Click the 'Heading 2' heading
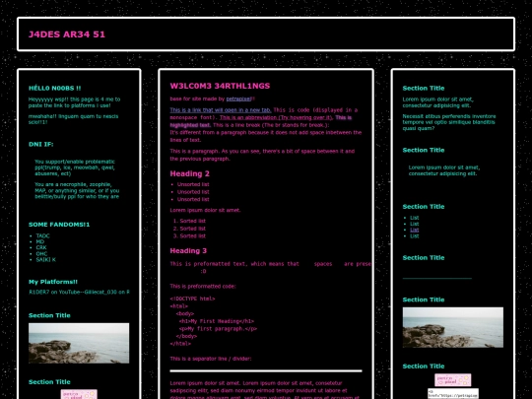 [190, 173]
